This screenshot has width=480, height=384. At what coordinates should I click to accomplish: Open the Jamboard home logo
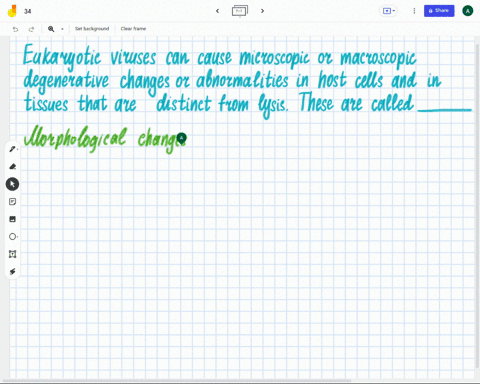click(x=12, y=11)
